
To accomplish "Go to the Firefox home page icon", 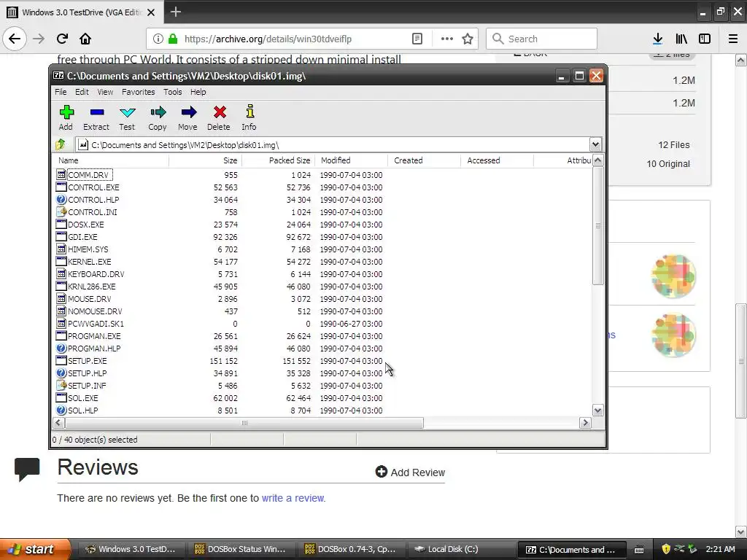I will pos(85,39).
